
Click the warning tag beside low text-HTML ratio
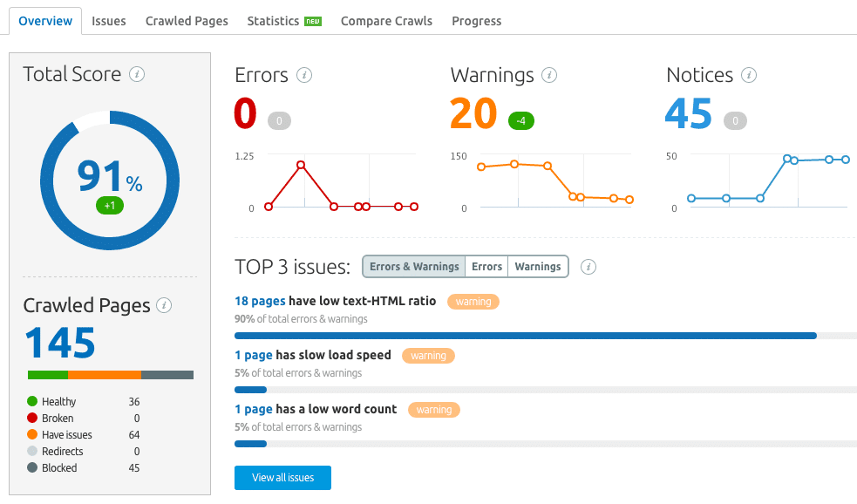[x=473, y=302]
